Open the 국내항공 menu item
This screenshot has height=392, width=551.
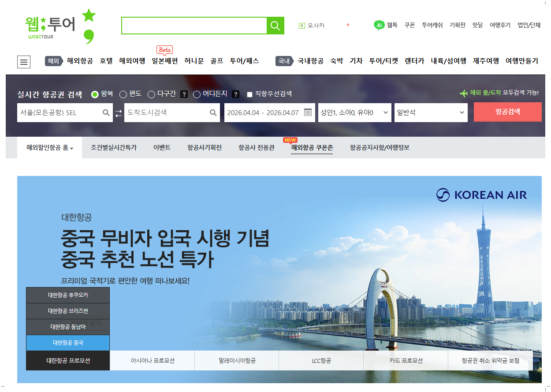click(311, 62)
